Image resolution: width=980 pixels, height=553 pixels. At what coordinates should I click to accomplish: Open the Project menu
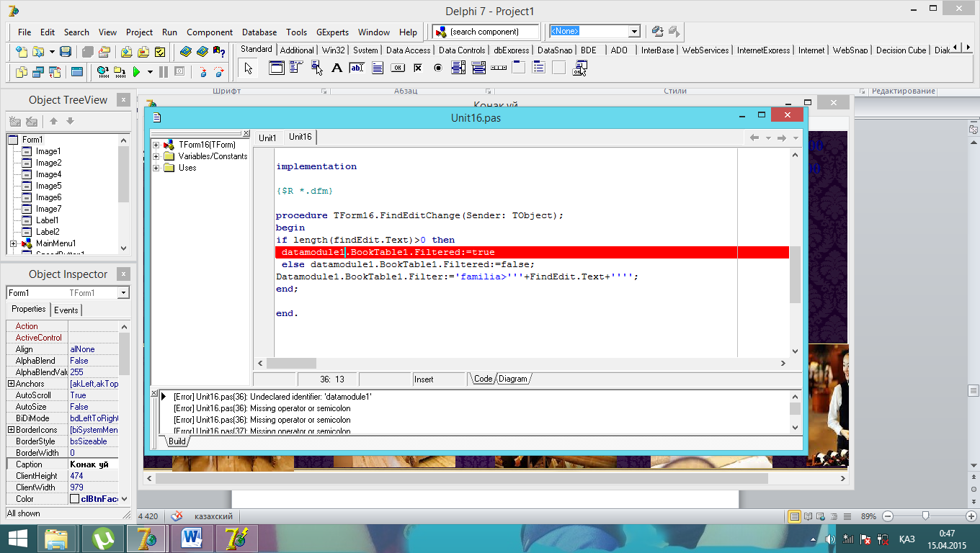[139, 32]
